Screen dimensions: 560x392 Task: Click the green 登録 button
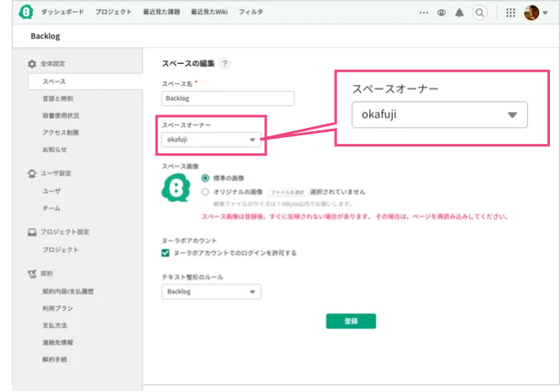pyautogui.click(x=351, y=321)
